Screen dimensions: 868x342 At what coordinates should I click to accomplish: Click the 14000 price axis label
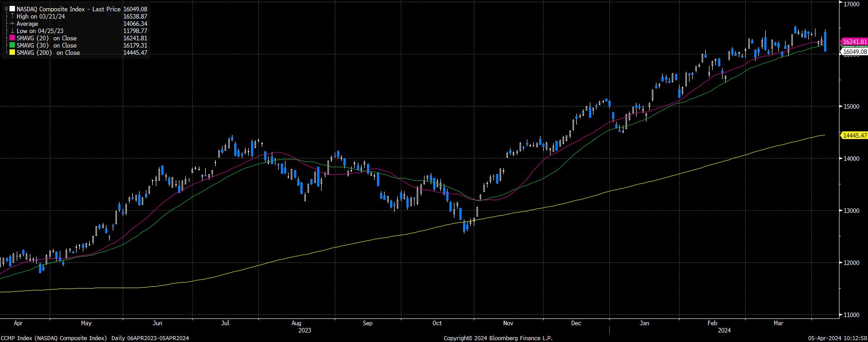(852, 159)
